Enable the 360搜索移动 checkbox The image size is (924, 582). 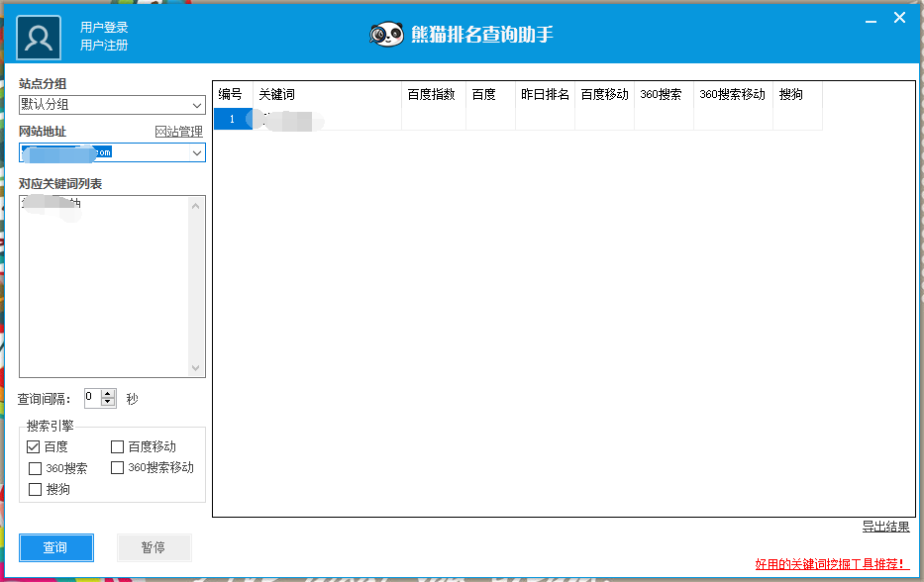[117, 468]
